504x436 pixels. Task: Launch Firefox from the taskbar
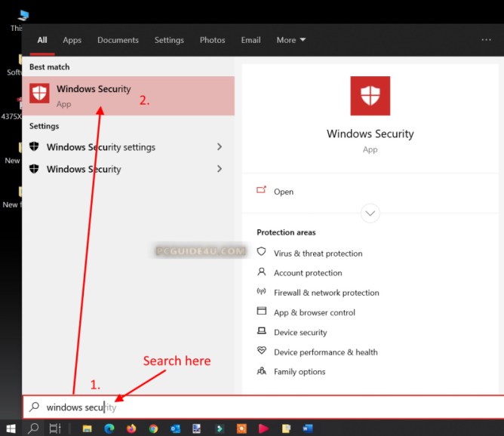[131, 428]
